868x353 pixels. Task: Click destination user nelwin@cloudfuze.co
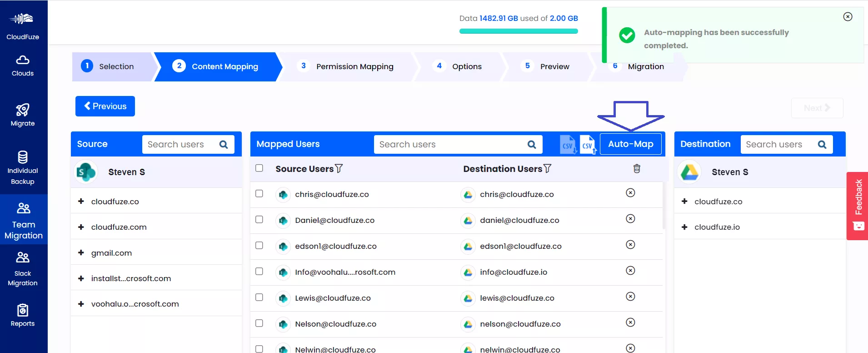pos(520,349)
